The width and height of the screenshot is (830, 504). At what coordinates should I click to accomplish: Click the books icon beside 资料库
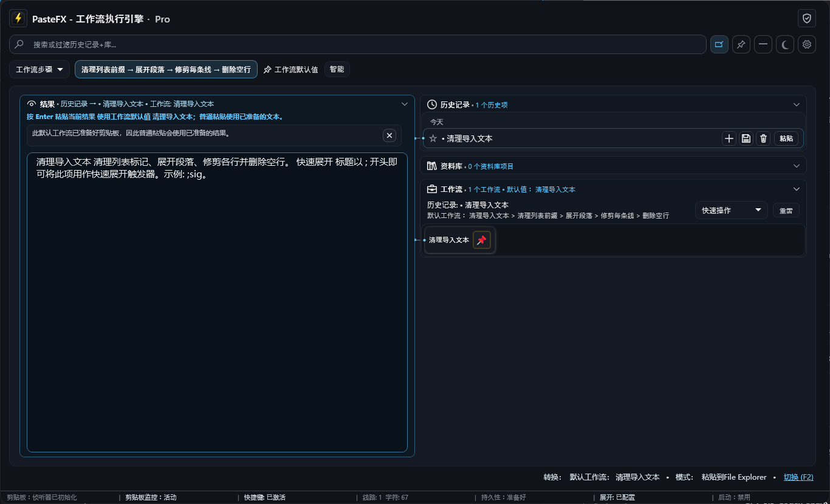(x=433, y=166)
